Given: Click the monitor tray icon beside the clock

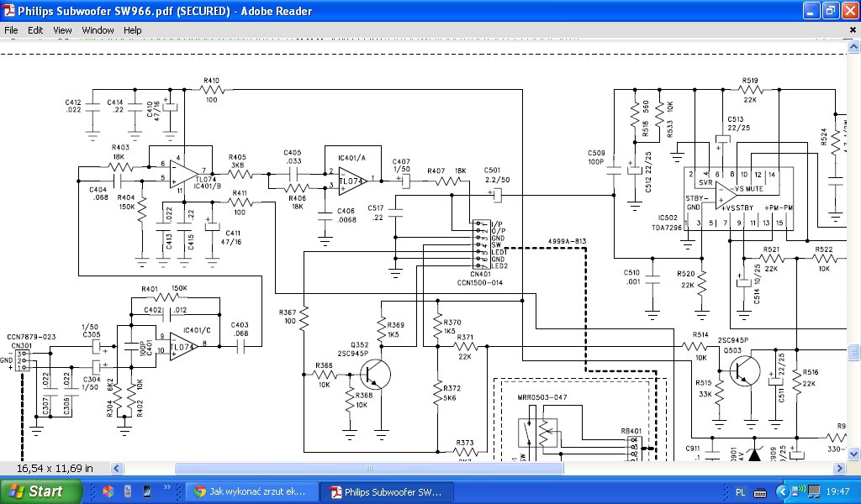Looking at the screenshot, I should point(814,491).
